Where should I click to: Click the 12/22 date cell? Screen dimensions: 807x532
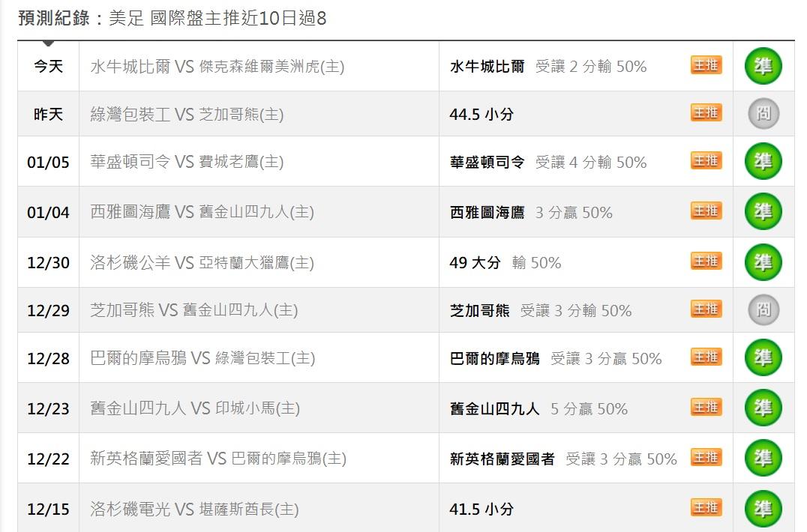(x=48, y=459)
